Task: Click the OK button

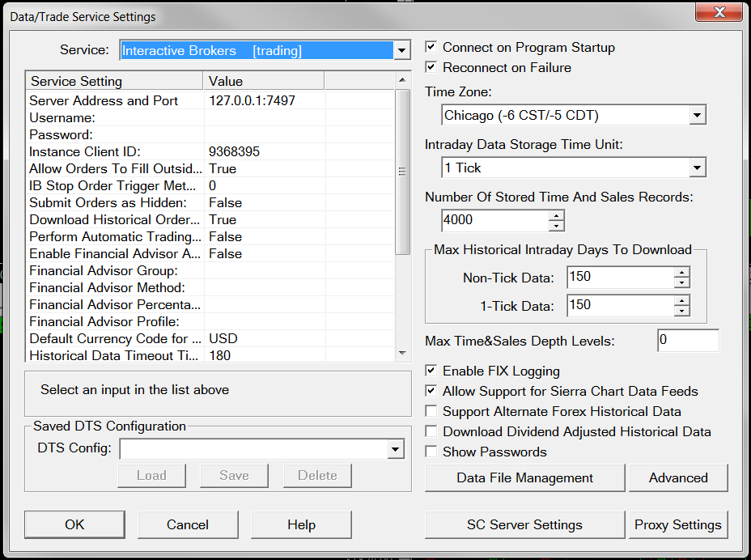Action: tap(74, 524)
